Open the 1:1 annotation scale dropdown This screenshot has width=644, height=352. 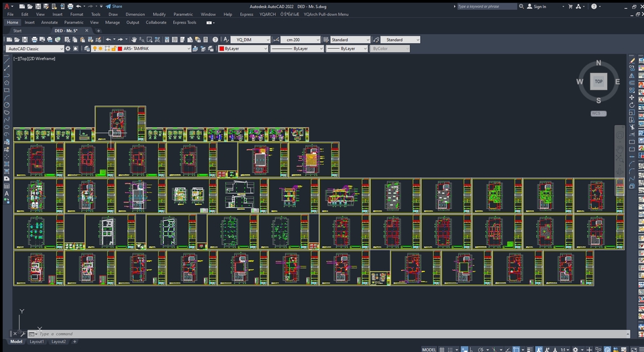(x=565, y=349)
